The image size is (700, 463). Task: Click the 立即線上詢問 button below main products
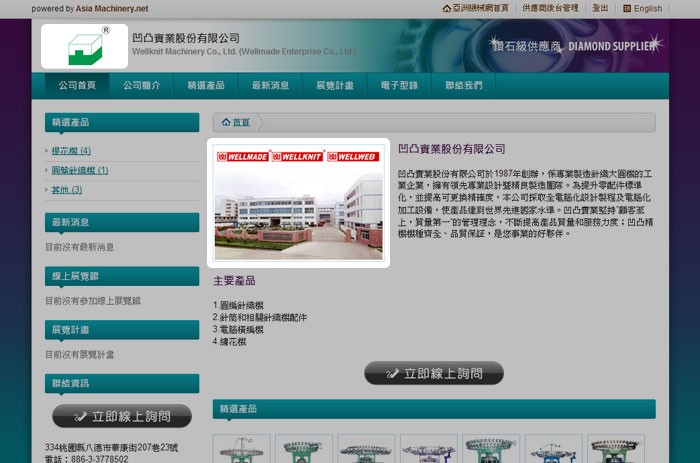point(434,373)
